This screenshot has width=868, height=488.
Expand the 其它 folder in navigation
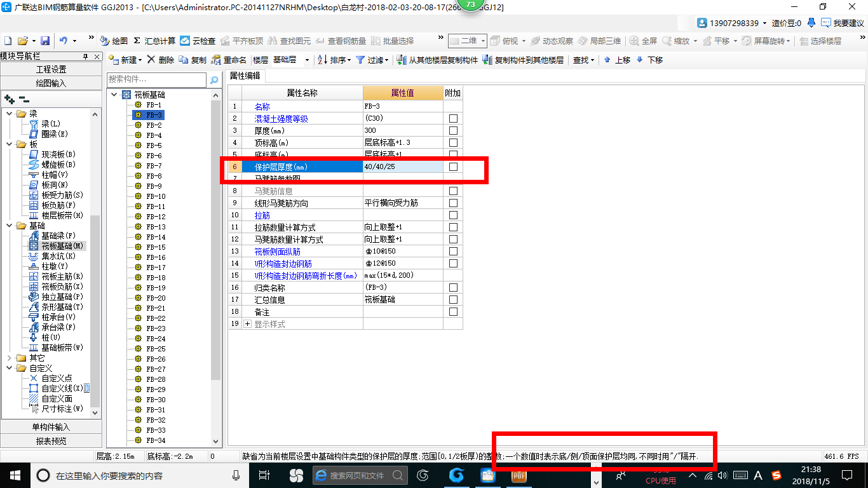click(x=10, y=358)
